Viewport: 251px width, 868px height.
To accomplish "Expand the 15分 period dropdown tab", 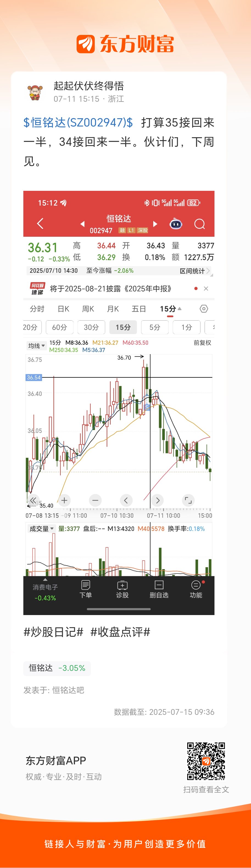I will (x=171, y=309).
